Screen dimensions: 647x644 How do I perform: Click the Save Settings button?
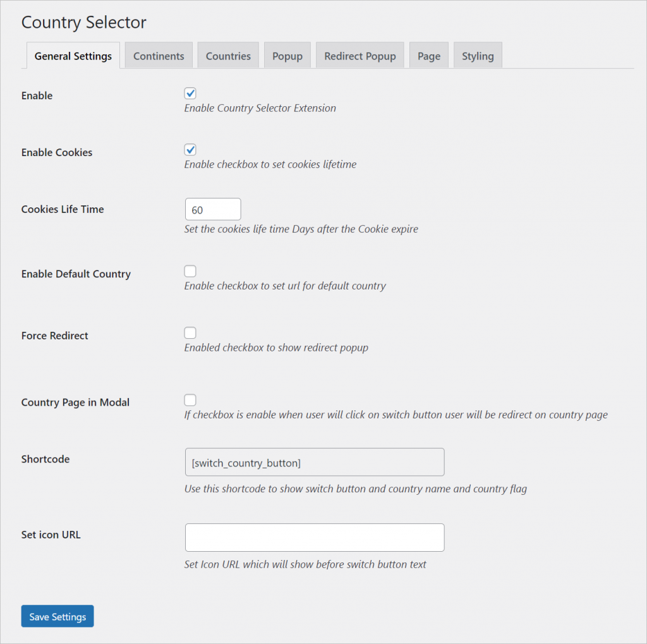click(x=57, y=616)
